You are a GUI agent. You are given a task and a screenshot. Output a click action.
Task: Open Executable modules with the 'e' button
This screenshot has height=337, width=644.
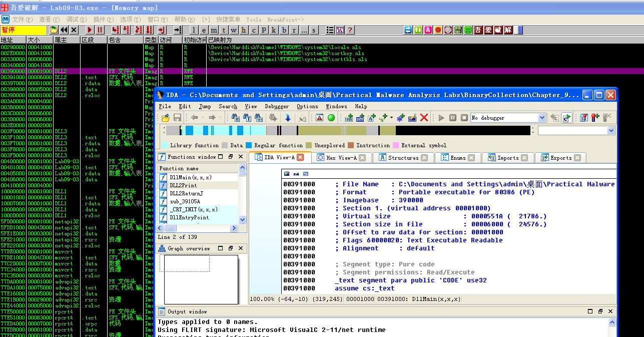click(x=204, y=30)
